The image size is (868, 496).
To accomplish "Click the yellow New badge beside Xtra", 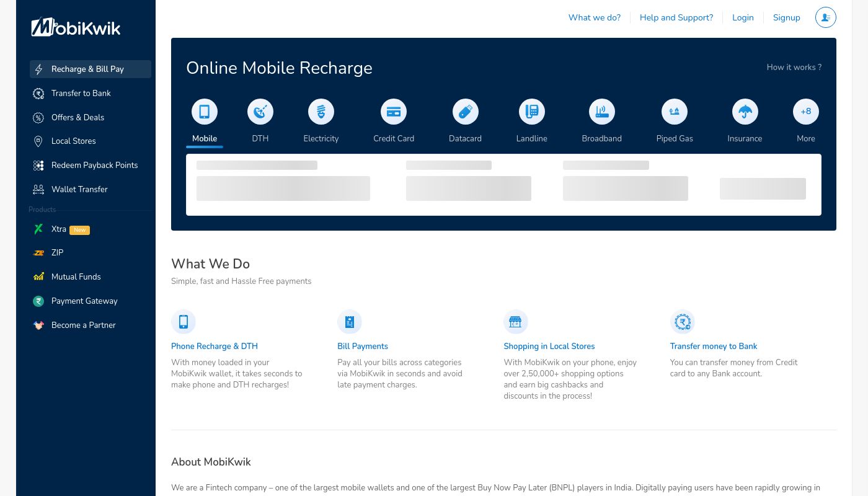I will pos(79,230).
